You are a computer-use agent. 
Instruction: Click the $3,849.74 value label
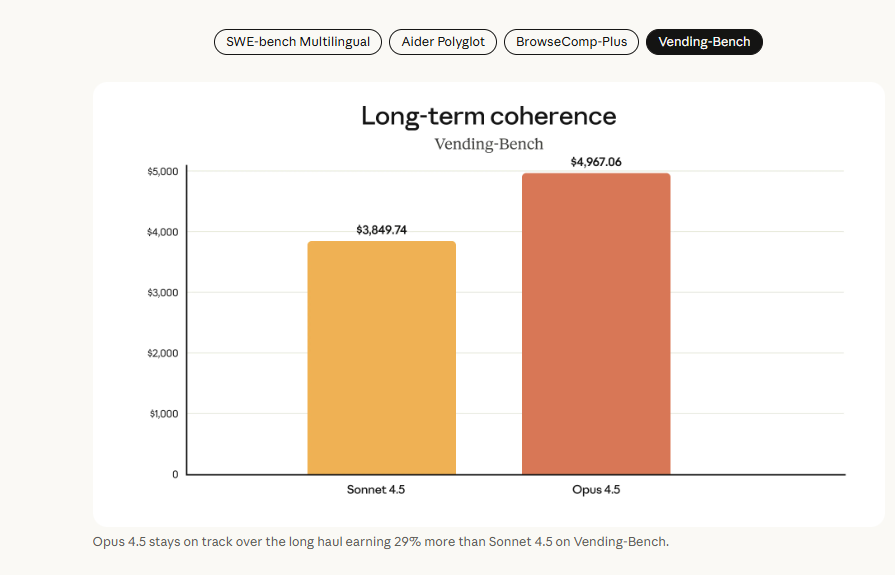coord(381,230)
